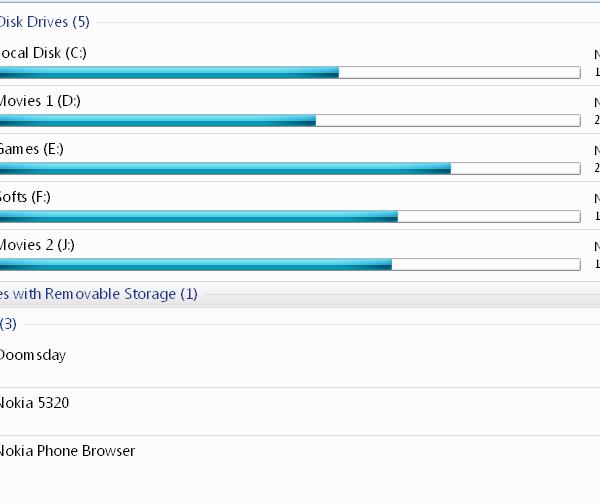Click the free space area of C: bar

point(459,72)
